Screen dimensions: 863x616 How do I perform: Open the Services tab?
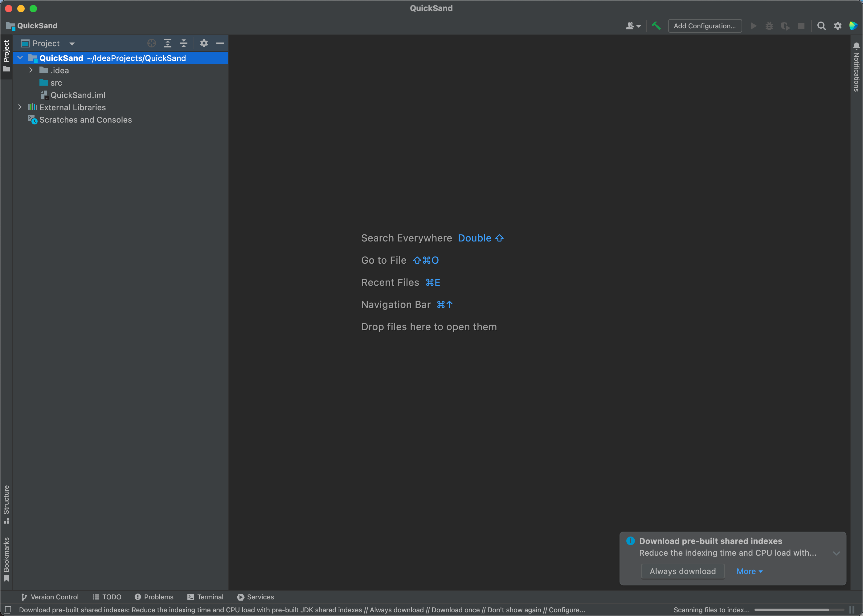click(256, 597)
